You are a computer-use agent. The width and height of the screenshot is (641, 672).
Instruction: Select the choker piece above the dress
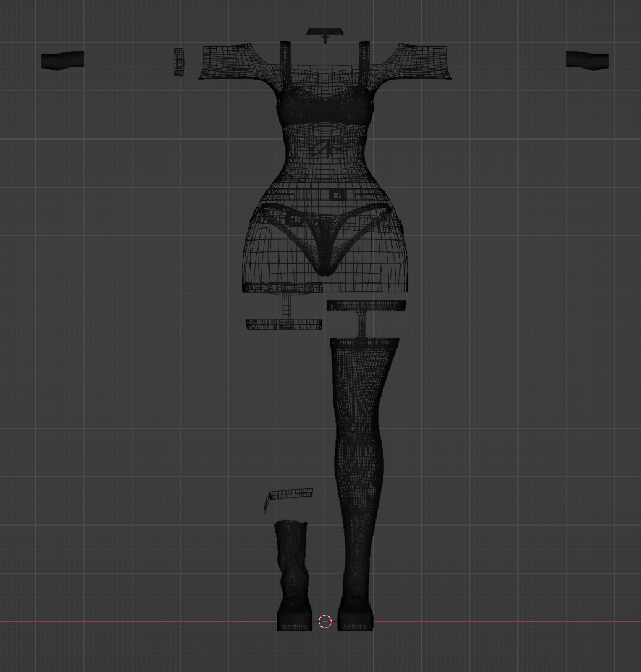pos(325,33)
